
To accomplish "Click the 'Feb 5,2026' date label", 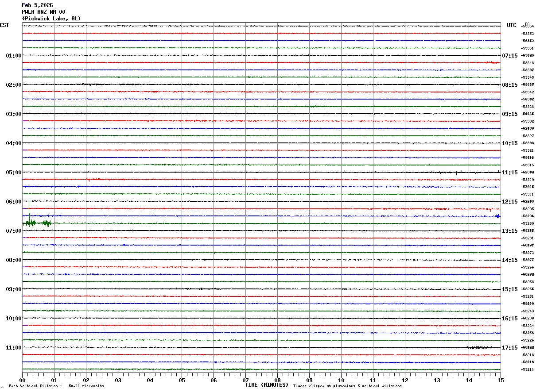I will 37,5.
